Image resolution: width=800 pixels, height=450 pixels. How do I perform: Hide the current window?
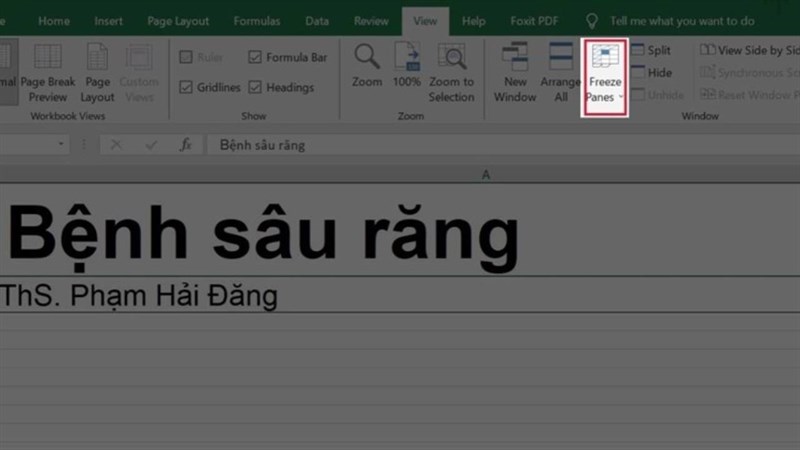[652, 72]
